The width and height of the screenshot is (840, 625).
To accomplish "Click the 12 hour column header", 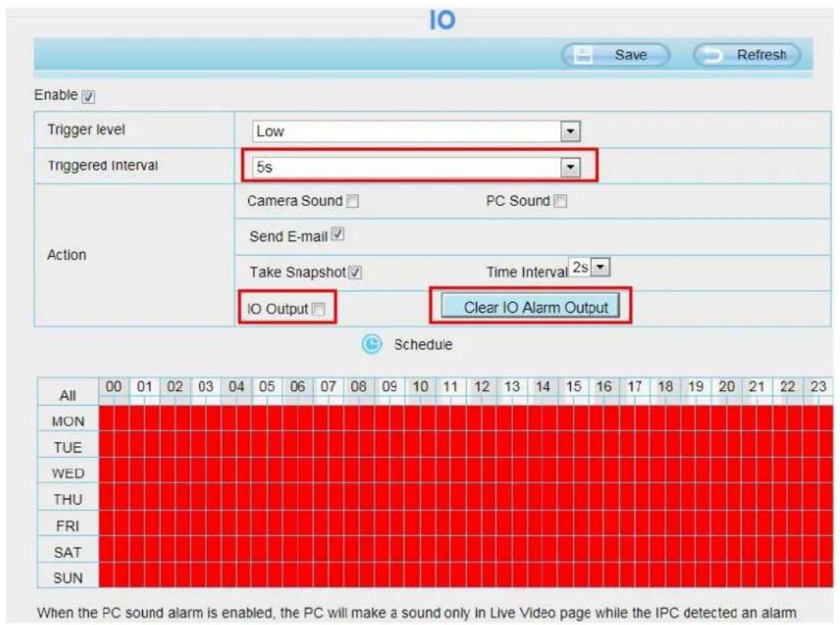I will pos(482,387).
